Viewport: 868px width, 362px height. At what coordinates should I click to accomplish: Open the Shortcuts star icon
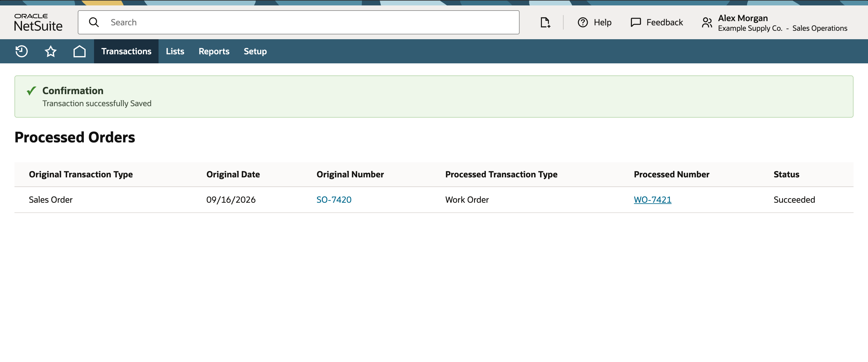coord(51,51)
